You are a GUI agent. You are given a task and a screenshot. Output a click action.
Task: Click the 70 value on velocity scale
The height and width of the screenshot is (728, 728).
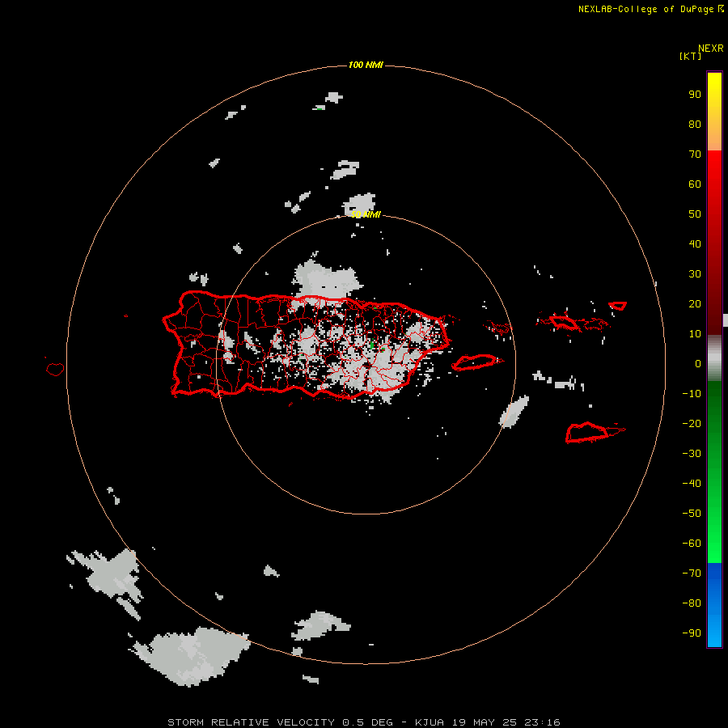(695, 154)
